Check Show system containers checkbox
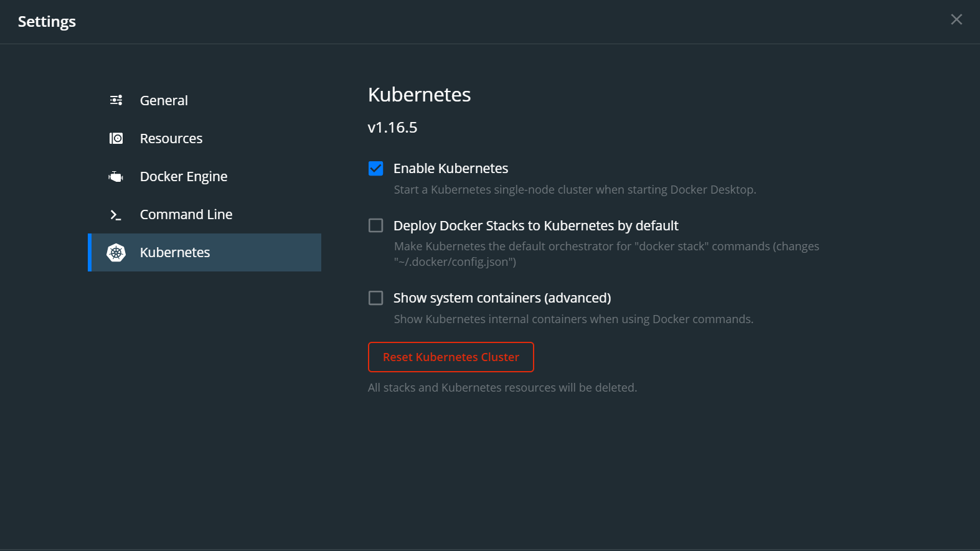 pyautogui.click(x=375, y=298)
